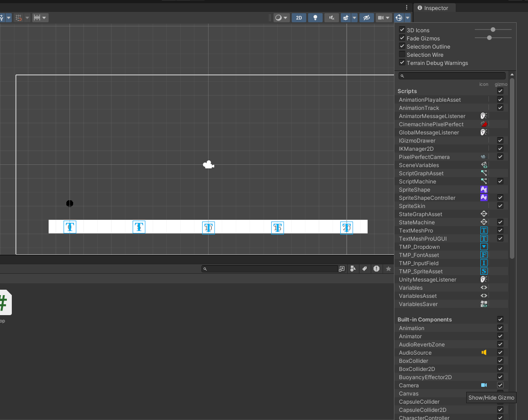Search project by type icon
528x420 pixels.
click(353, 269)
